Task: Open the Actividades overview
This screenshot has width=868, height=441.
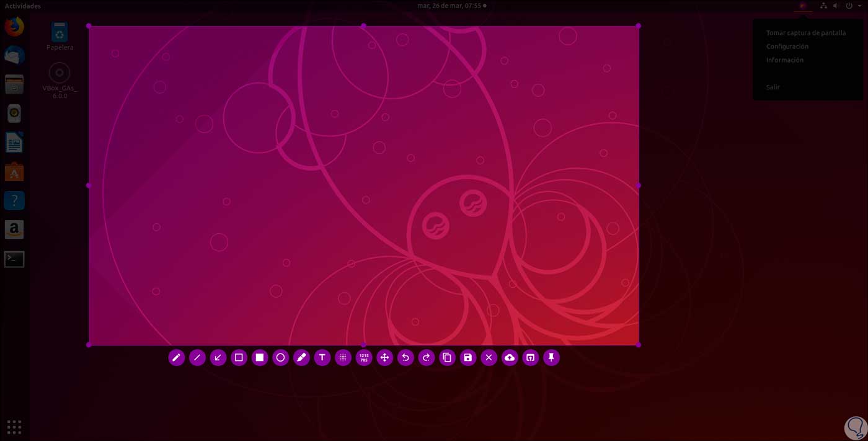Action: pos(23,6)
